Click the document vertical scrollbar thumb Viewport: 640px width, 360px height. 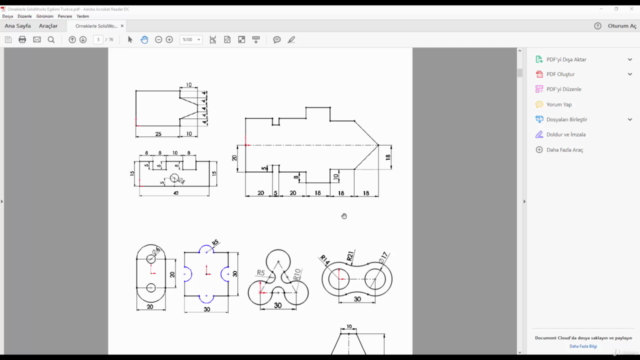coord(520,73)
